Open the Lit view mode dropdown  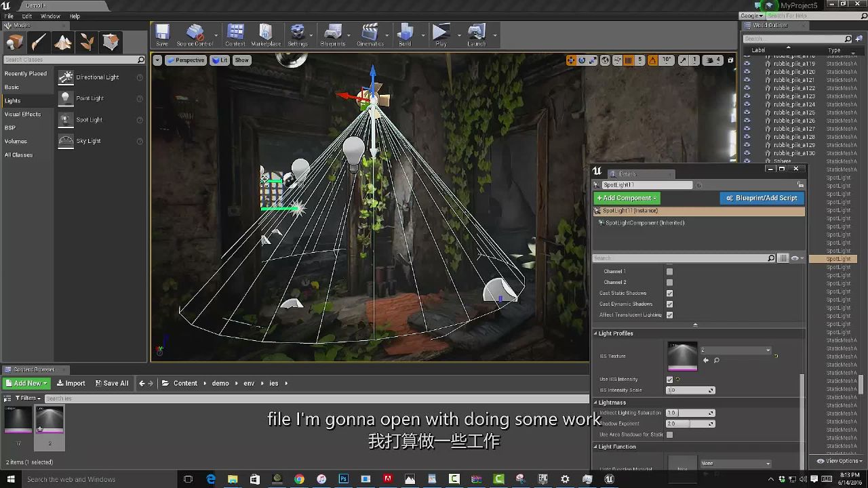point(220,60)
